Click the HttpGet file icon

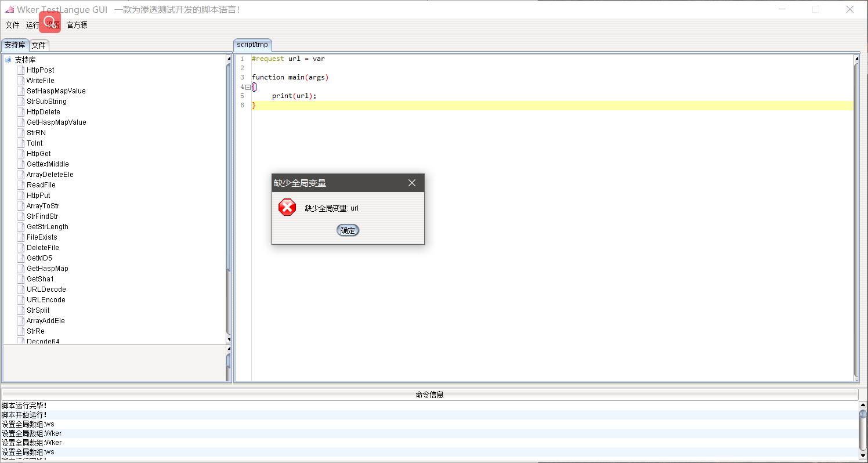[21, 154]
